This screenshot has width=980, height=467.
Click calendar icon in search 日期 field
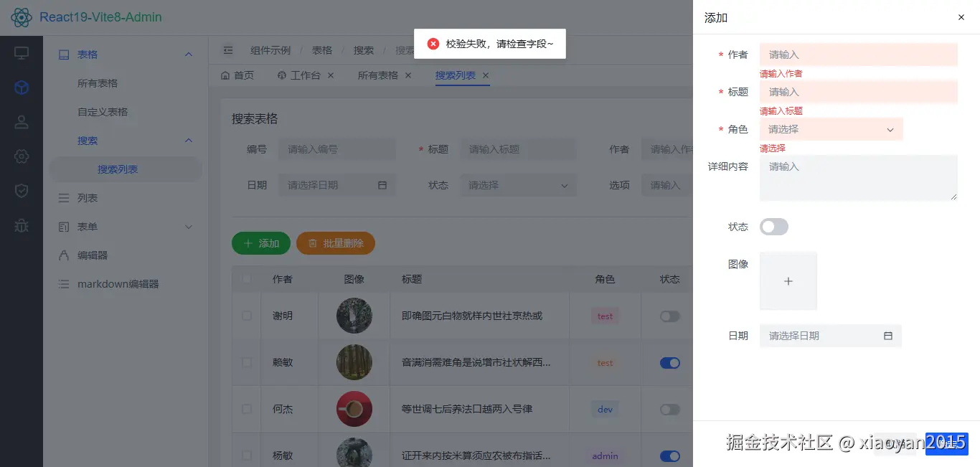pos(382,185)
